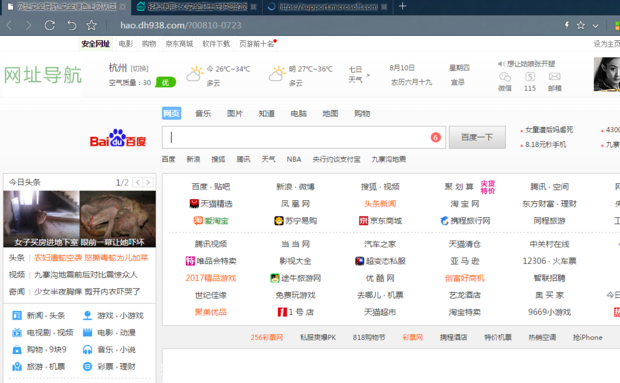Click the Baidu logo
The width and height of the screenshot is (620, 383).
(x=118, y=138)
